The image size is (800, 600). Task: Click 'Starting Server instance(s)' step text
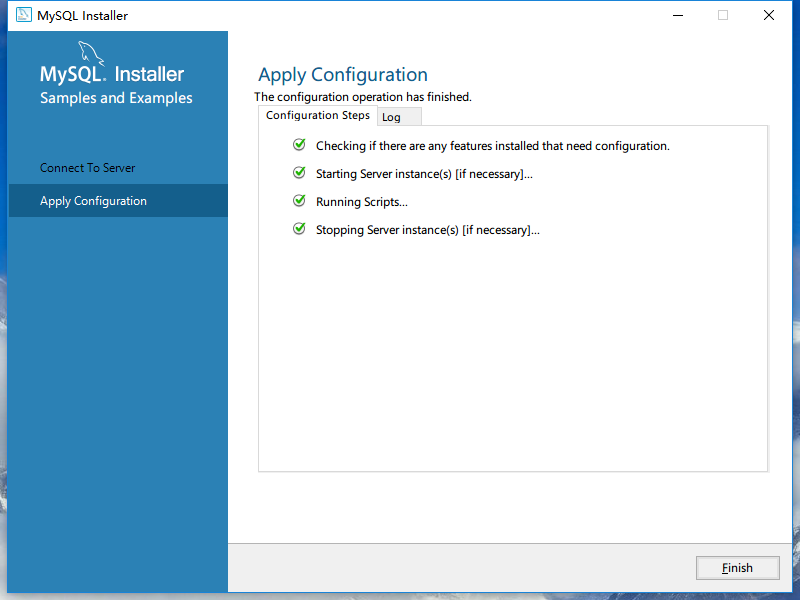click(424, 174)
